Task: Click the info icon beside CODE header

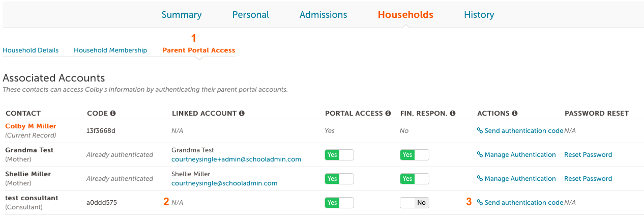Action: 113,113
